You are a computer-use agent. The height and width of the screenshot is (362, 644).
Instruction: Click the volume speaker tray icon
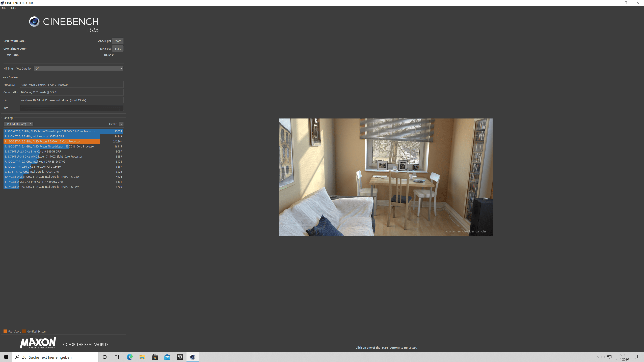[x=603, y=357]
